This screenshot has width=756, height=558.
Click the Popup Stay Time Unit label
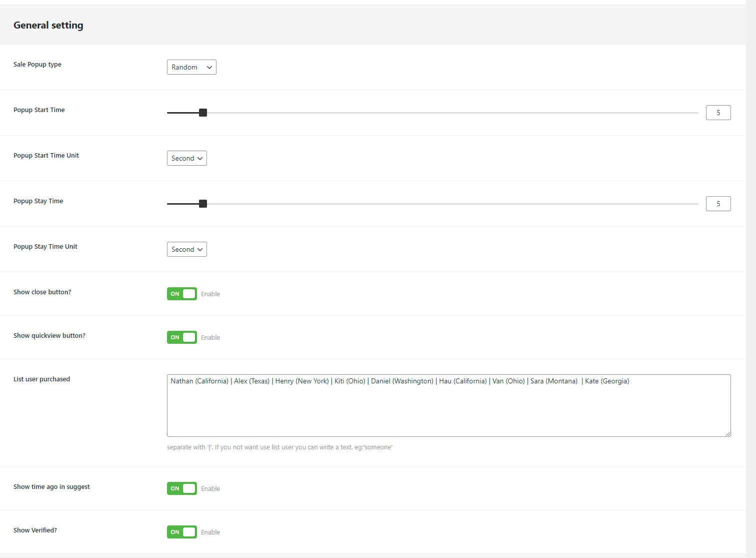45,247
